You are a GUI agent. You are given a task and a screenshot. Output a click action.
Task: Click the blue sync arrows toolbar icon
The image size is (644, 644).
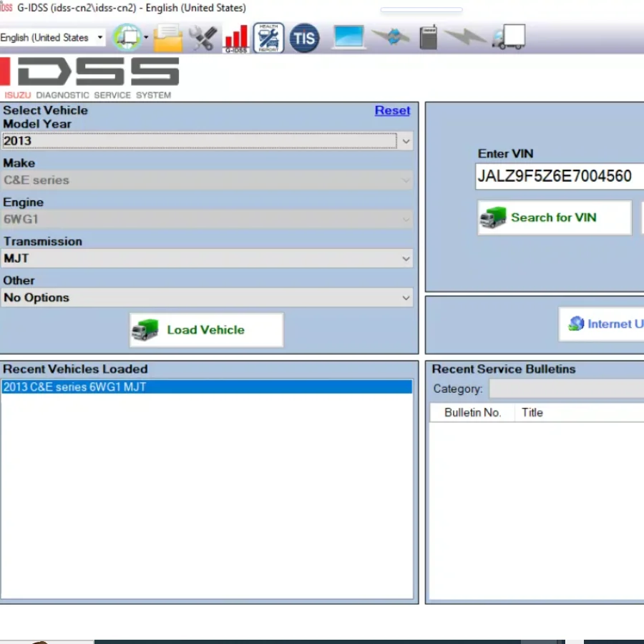pyautogui.click(x=390, y=37)
